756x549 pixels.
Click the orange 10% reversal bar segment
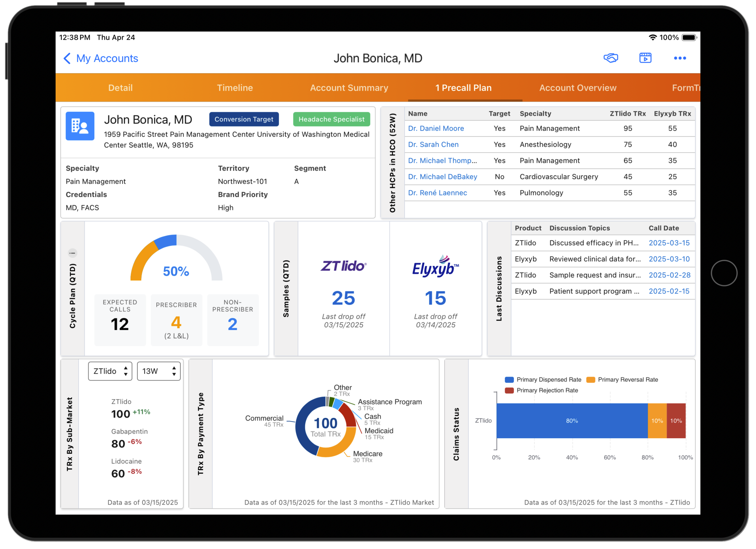pyautogui.click(x=657, y=421)
